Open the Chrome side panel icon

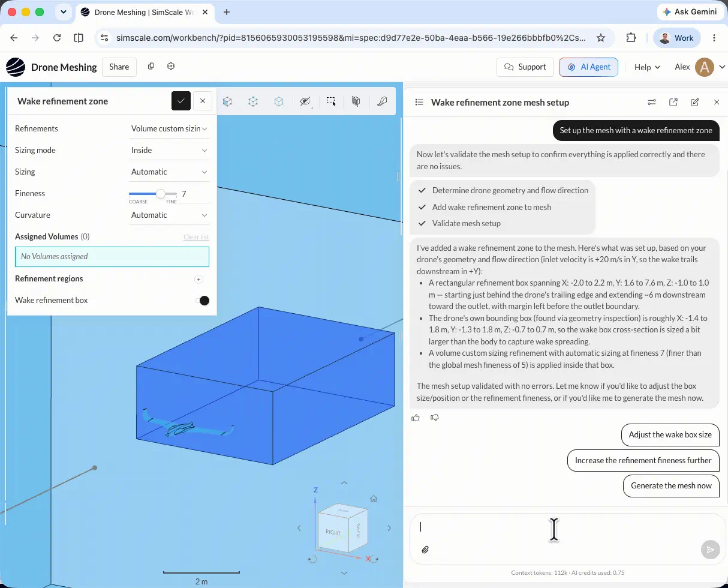[x=79, y=38]
